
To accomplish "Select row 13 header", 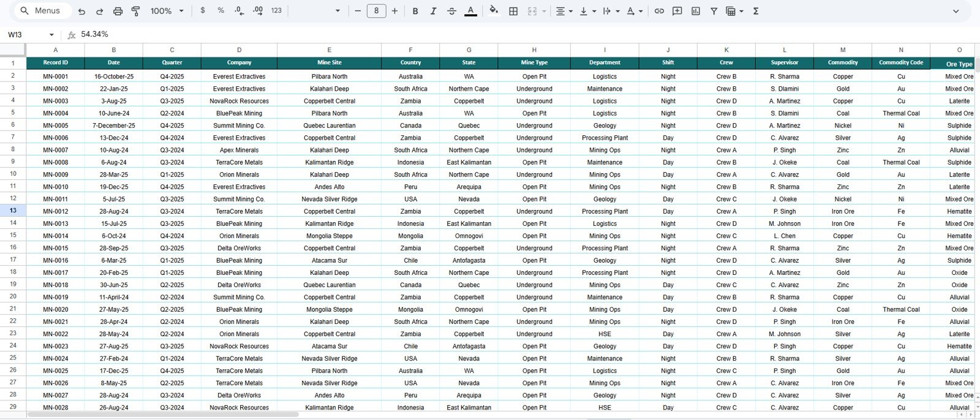I will click(x=13, y=211).
